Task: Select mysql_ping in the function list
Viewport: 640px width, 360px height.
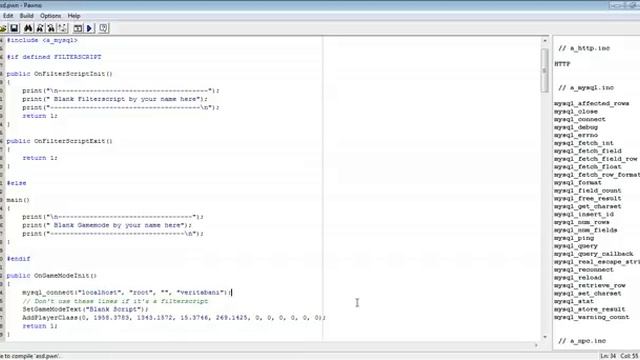Action: point(574,238)
